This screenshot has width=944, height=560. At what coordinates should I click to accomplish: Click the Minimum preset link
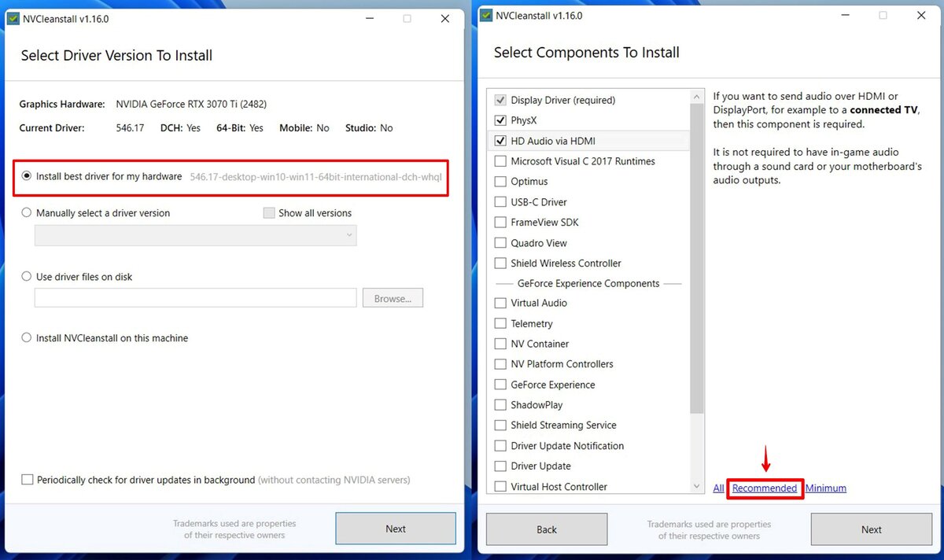click(x=826, y=488)
